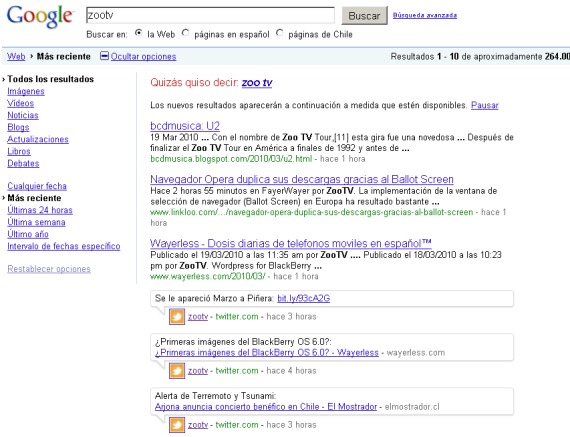Image resolution: width=570 pixels, height=437 pixels.
Task: Click 'Alerta de Terremoto y Tsunami' text
Action: (x=215, y=396)
